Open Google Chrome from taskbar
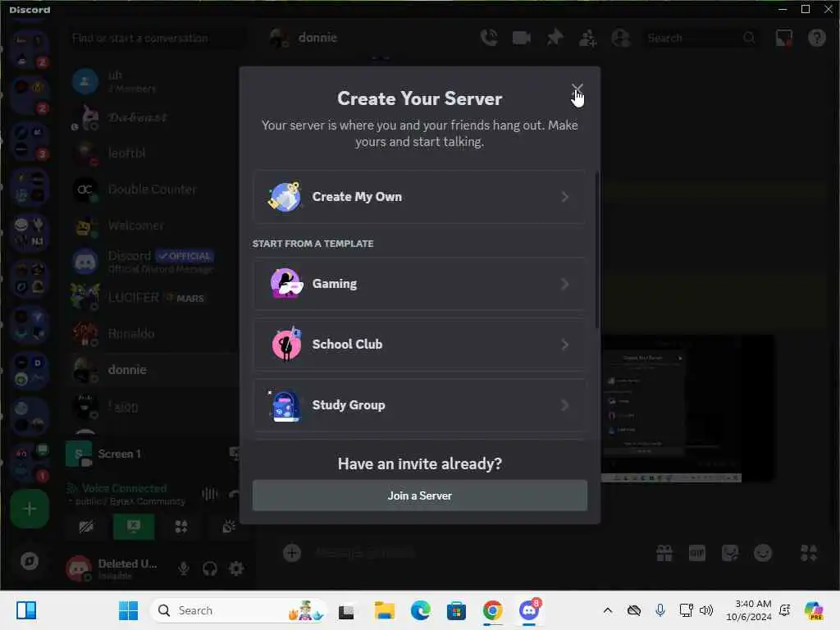840x630 pixels. pyautogui.click(x=492, y=610)
